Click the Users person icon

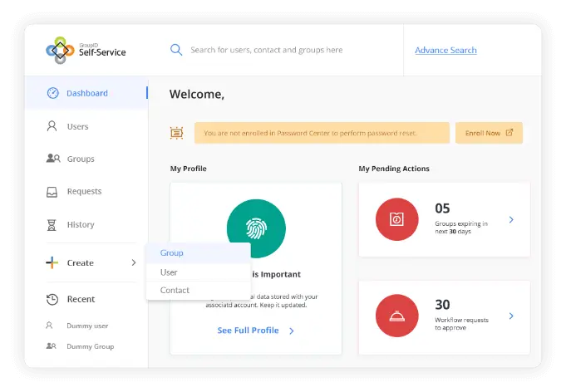pos(52,126)
